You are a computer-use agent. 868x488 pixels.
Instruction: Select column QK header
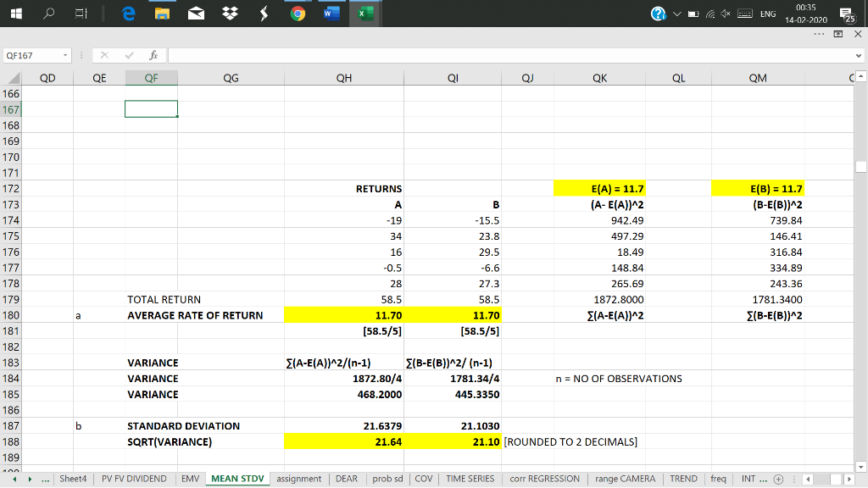coord(599,78)
